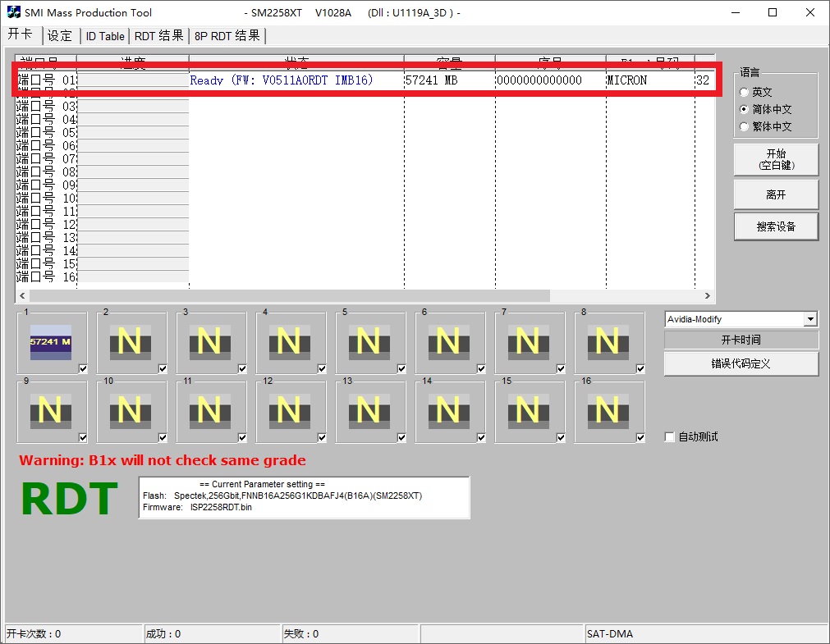Open the Avidia-Modify dropdown list
The image size is (830, 644).
810,319
